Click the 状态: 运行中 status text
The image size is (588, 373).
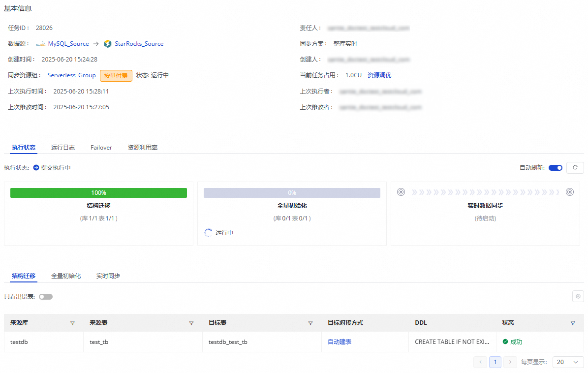(x=152, y=75)
